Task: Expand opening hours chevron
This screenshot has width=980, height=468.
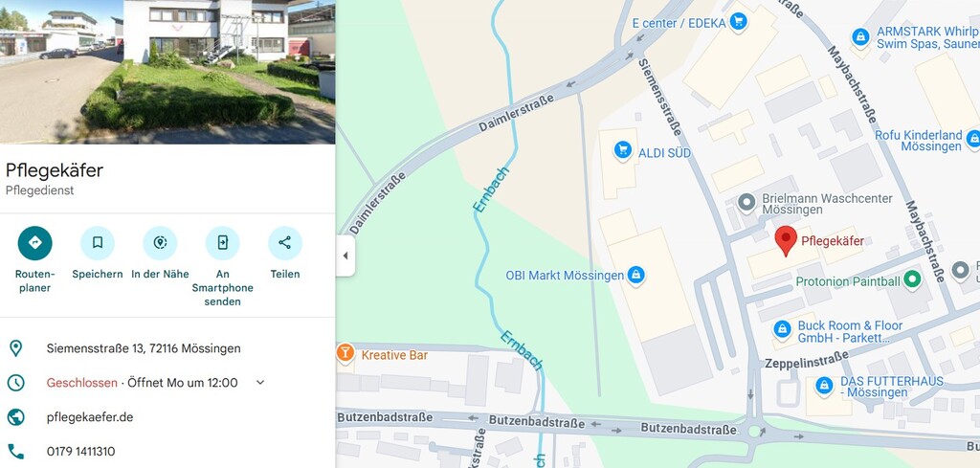Action: click(x=260, y=383)
